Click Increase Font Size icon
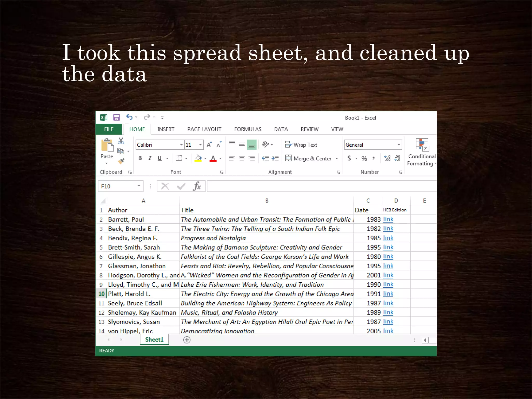 [x=209, y=145]
